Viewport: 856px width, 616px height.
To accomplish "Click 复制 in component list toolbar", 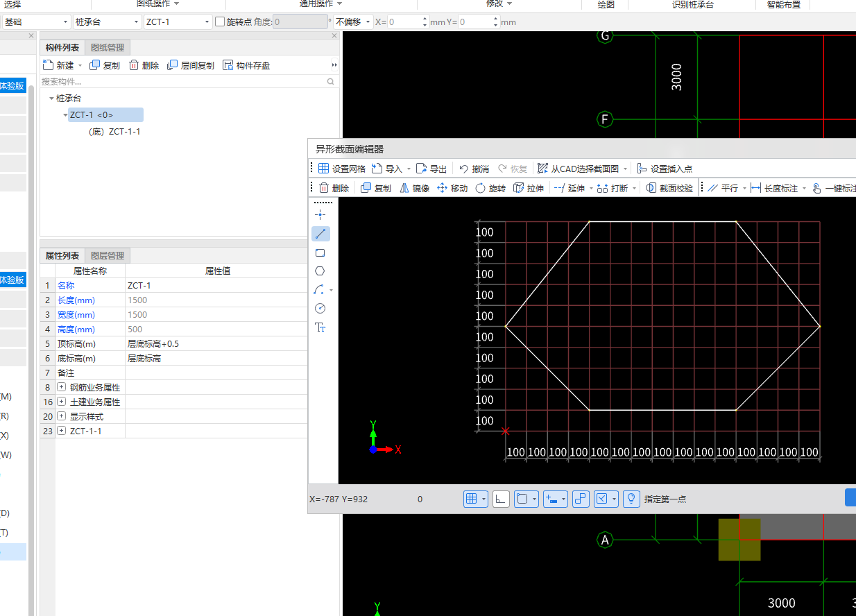I will pos(105,65).
